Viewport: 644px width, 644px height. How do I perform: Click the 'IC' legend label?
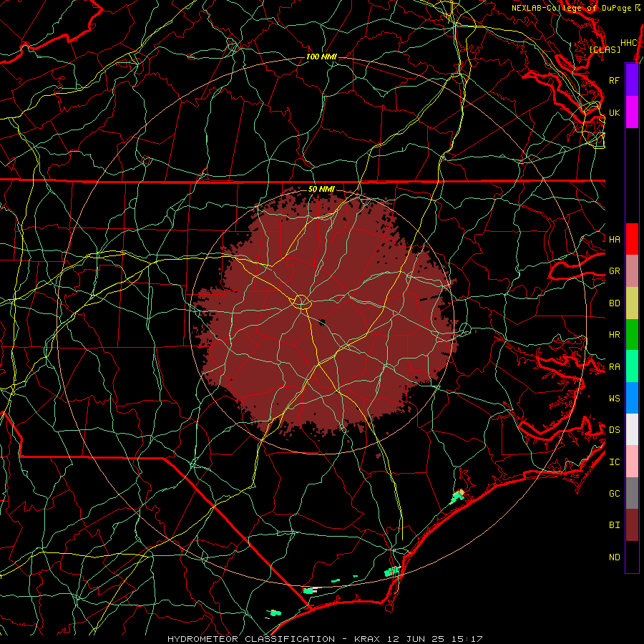(x=614, y=462)
